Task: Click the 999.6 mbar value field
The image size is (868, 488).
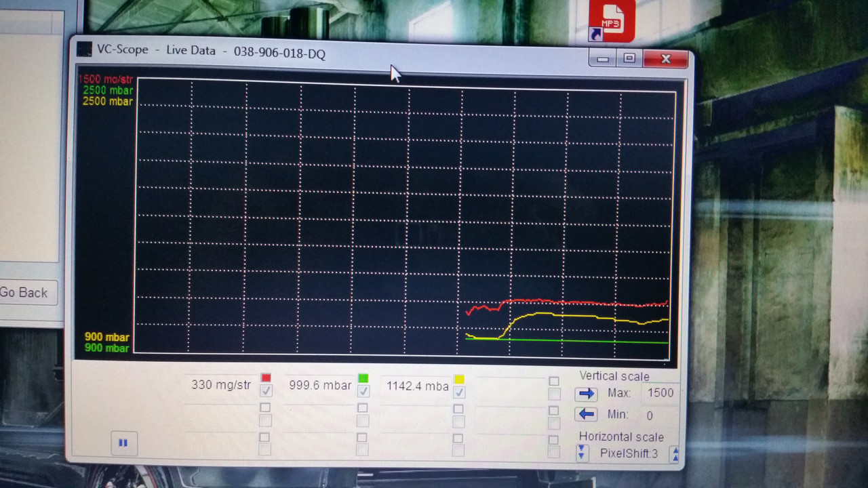Action: coord(320,385)
